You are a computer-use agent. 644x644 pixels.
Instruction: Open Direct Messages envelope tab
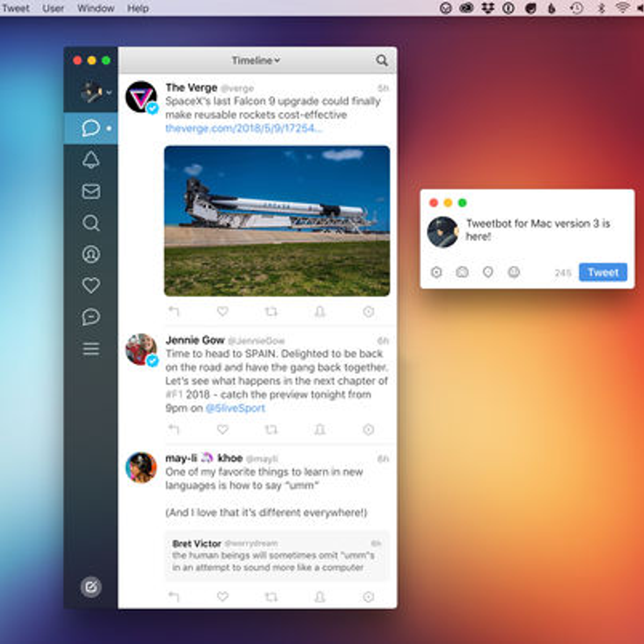91,191
